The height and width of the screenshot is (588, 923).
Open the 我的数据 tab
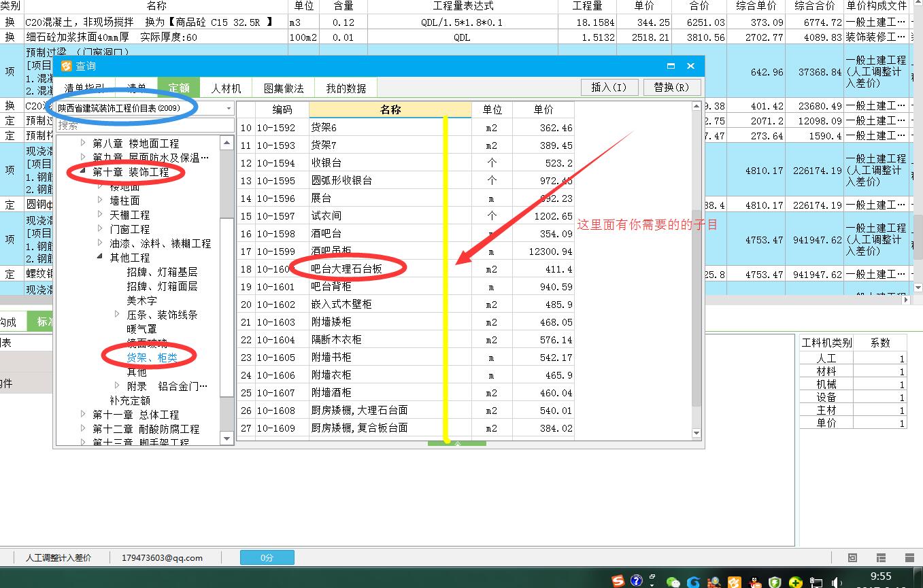[x=346, y=88]
